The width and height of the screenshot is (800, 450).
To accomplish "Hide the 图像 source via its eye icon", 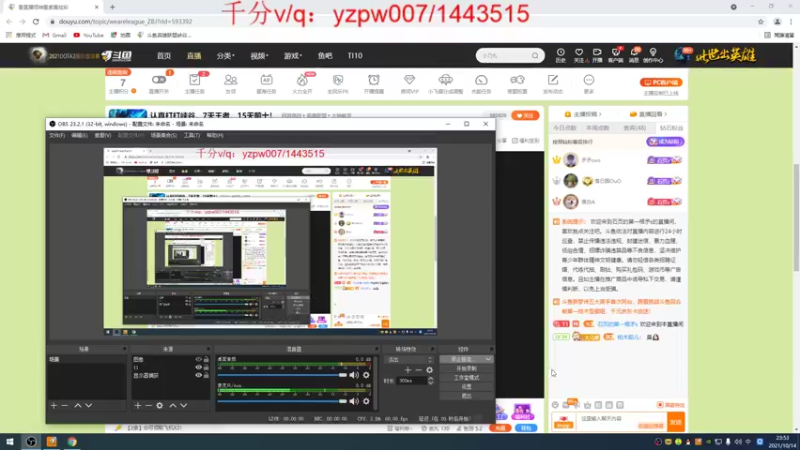I will coord(198,359).
